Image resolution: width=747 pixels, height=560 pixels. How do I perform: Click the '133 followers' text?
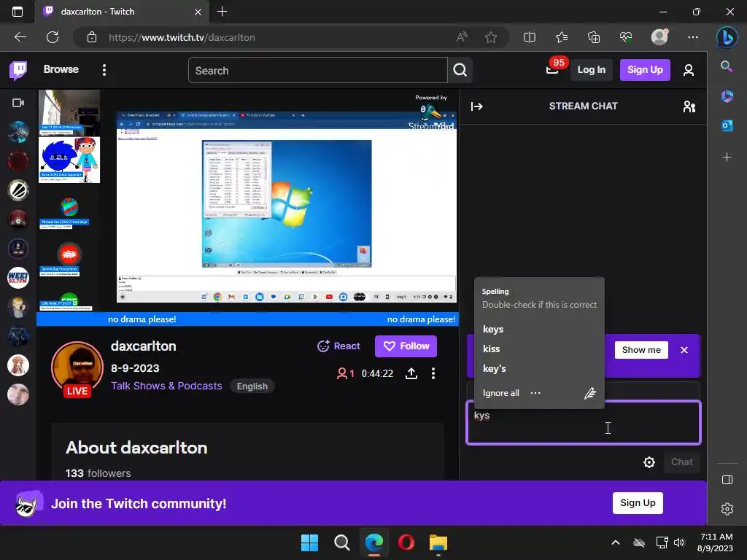[x=98, y=472]
